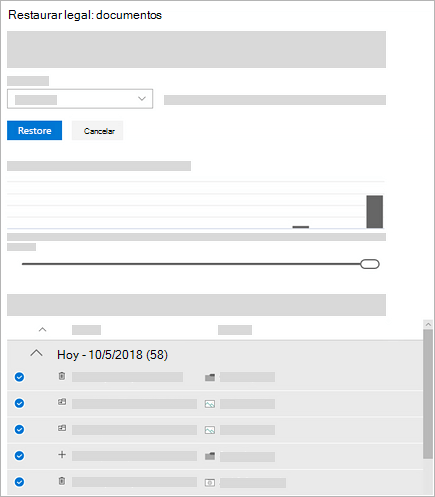Collapse the Hoy - 10/5/2018 group
435x497 pixels.
(36, 353)
